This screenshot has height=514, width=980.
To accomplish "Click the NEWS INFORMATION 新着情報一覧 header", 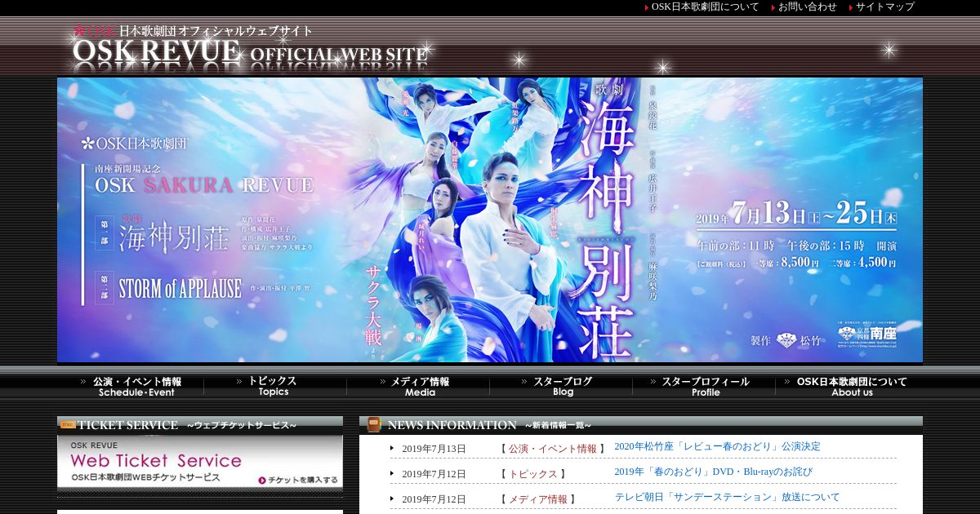I will point(641,424).
